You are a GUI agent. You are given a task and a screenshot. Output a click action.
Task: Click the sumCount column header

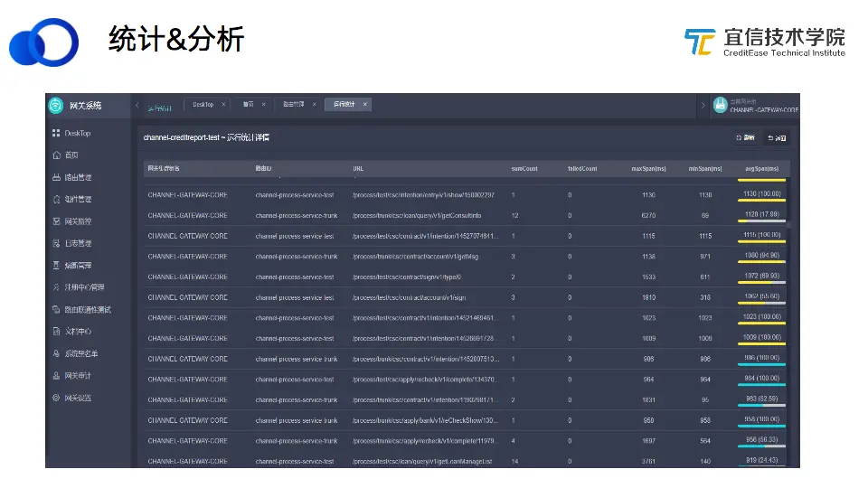[x=524, y=169]
